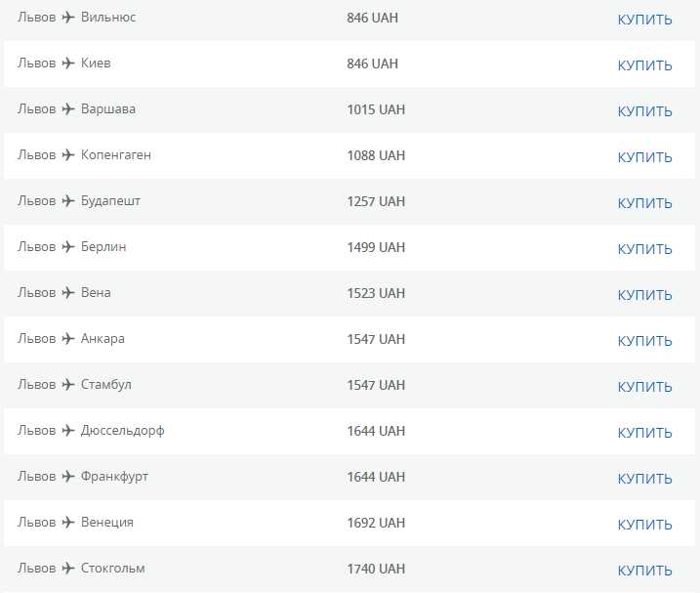Select КУПИТЬ for the Вена flight
This screenshot has width=700, height=593.
point(644,295)
